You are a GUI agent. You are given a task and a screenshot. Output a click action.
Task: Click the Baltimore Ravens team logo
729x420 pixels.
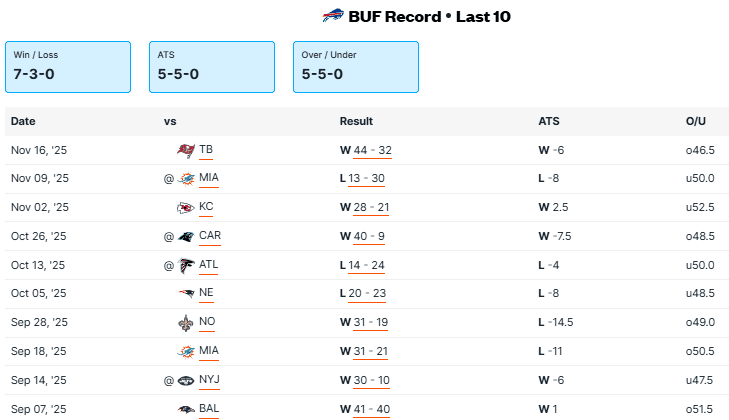[185, 410]
